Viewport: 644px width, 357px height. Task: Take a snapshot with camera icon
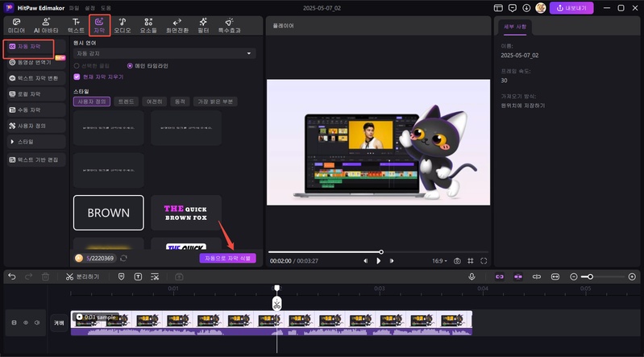click(457, 261)
